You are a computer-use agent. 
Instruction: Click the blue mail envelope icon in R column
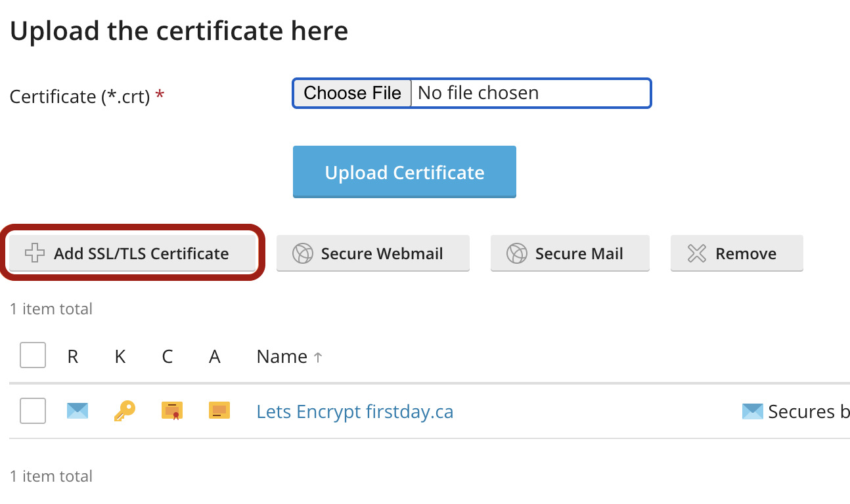pos(78,411)
